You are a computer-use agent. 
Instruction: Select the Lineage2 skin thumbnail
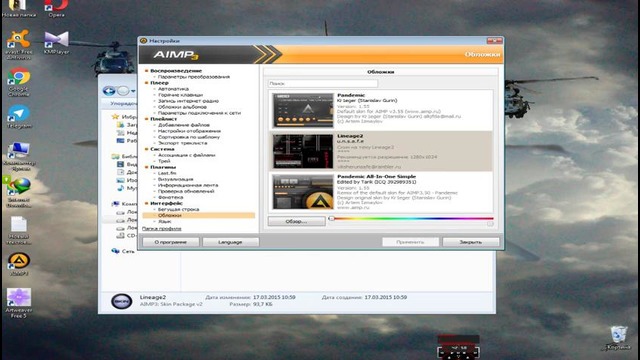coord(303,151)
